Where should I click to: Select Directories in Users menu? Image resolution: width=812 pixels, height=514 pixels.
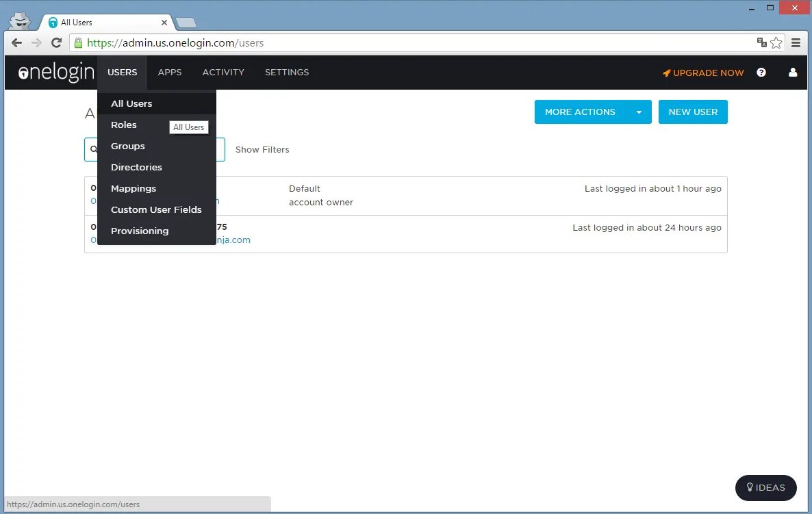click(156, 167)
